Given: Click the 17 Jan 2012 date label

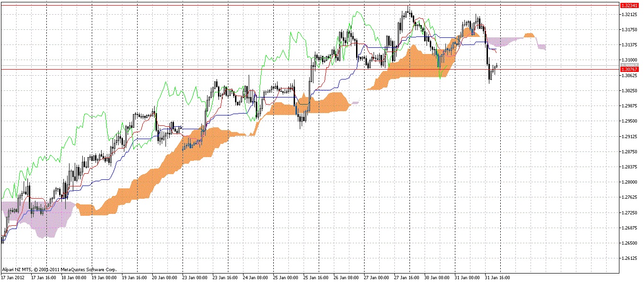Looking at the screenshot, I should [x=13, y=278].
